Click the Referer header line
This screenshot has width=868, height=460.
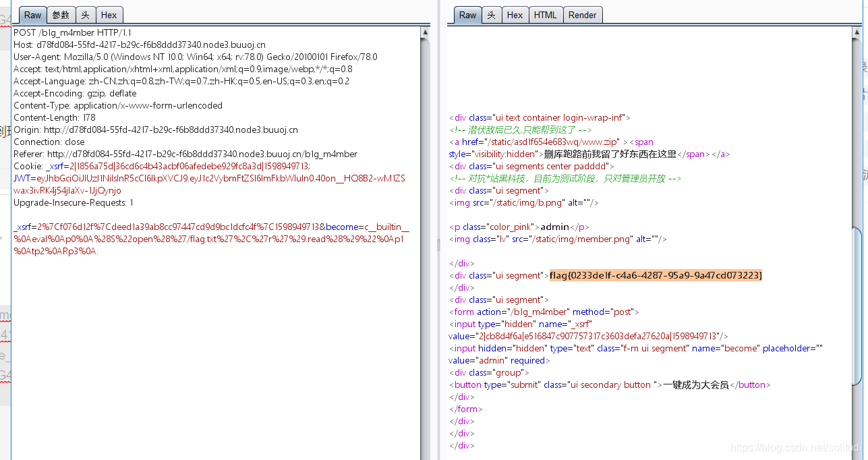click(x=185, y=154)
